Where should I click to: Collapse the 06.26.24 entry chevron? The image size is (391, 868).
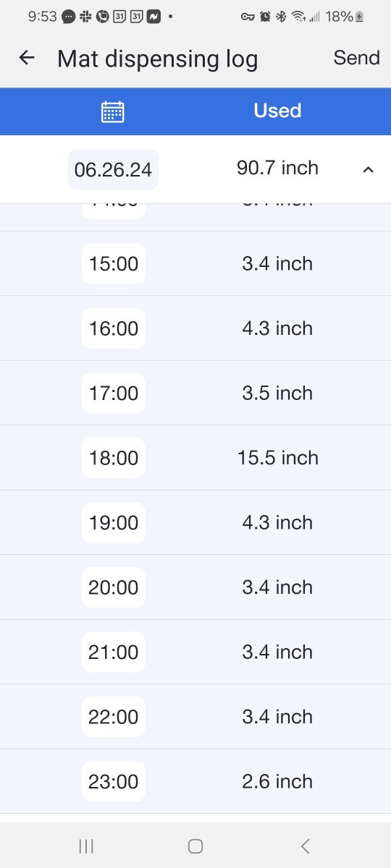point(368,169)
